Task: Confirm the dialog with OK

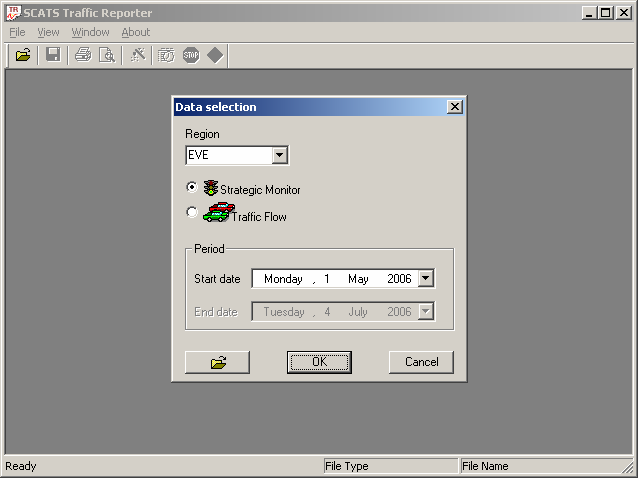Action: click(319, 362)
